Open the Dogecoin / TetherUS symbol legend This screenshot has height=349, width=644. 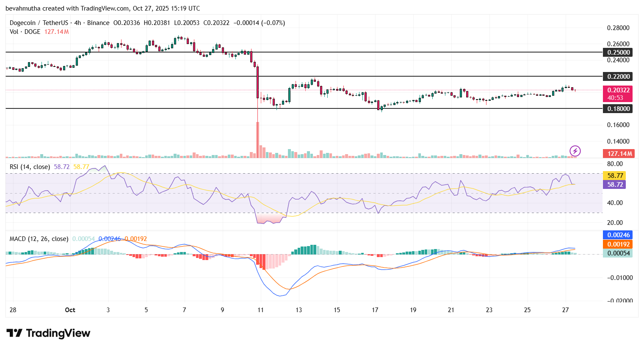[x=59, y=23]
